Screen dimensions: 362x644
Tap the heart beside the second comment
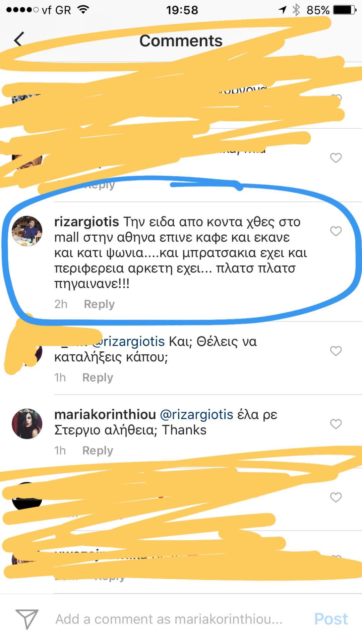pyautogui.click(x=336, y=158)
